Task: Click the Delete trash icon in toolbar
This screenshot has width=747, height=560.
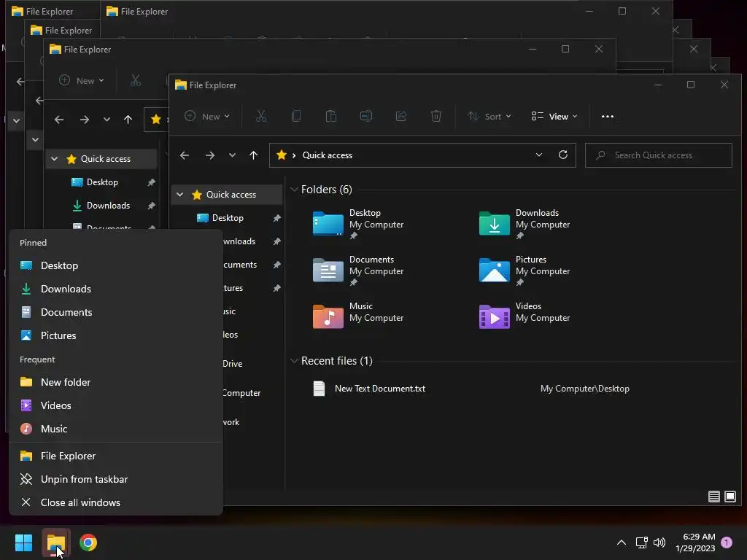Action: pyautogui.click(x=436, y=116)
